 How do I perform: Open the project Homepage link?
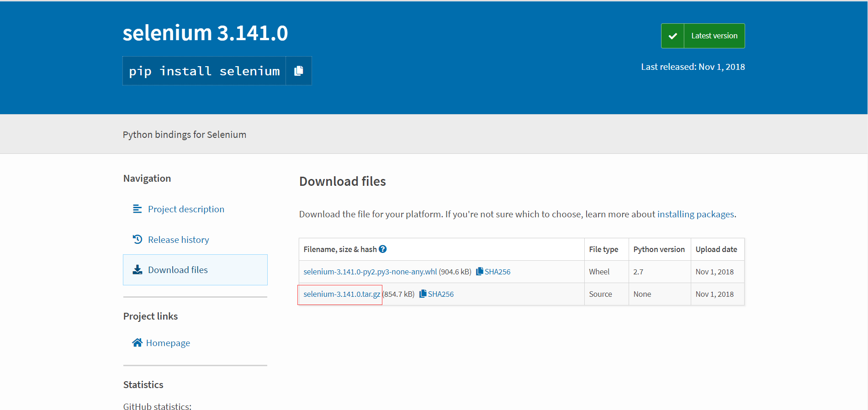click(x=168, y=343)
